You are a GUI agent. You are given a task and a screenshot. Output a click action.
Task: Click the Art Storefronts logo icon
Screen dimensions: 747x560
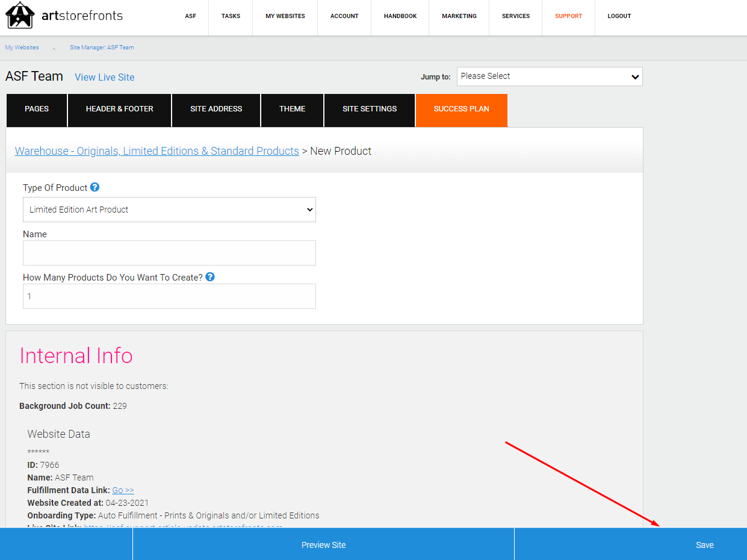[x=20, y=15]
